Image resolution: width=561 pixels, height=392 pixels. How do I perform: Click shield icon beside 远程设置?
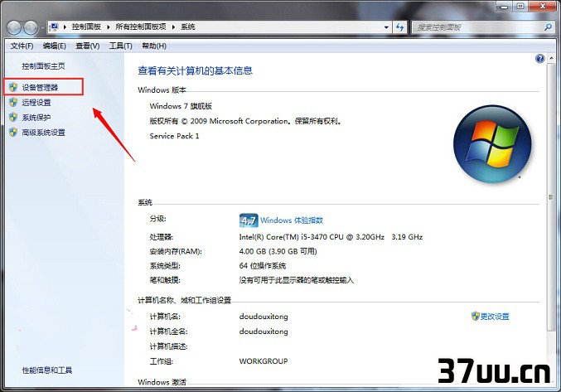point(13,102)
